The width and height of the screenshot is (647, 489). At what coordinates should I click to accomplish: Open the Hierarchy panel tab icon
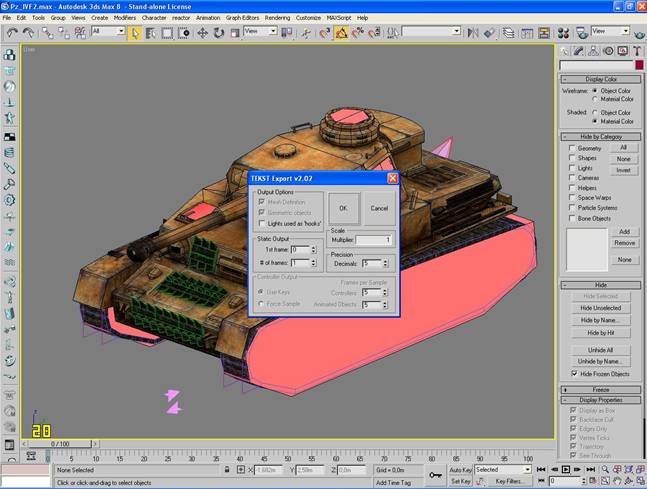click(x=593, y=51)
